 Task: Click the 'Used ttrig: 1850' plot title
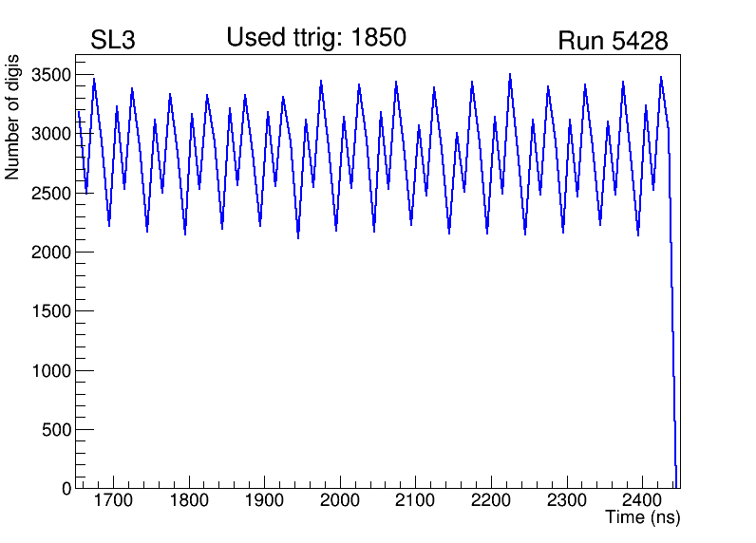[316, 38]
